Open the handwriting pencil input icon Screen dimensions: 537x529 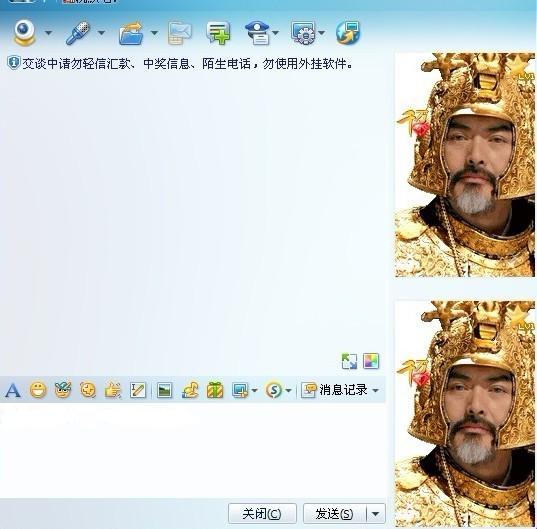tap(138, 390)
